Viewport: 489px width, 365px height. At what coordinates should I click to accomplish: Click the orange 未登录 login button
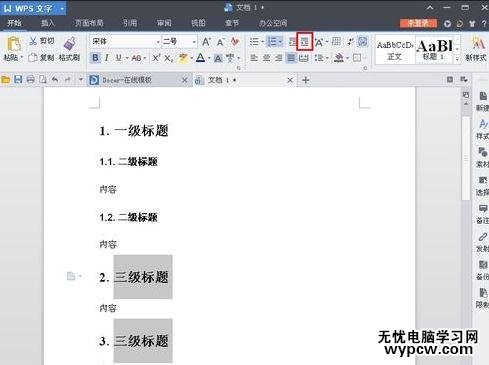click(x=419, y=23)
